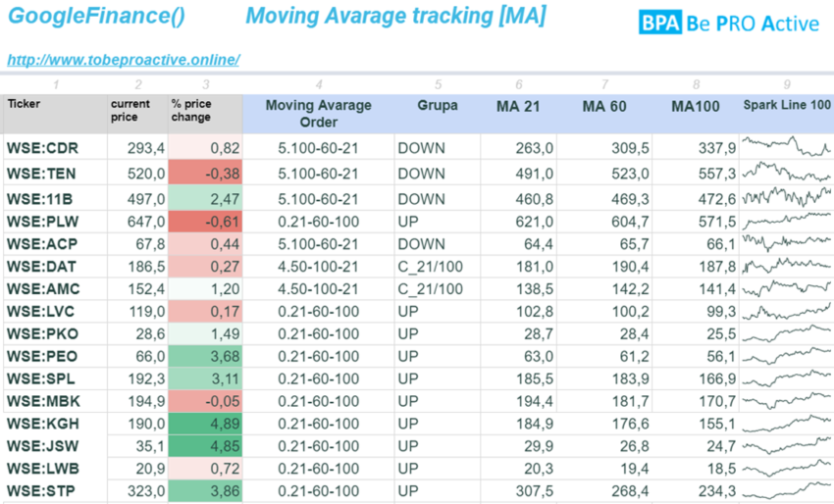Select the Grupa column header
Screen dimensions: 834x504
438,114
